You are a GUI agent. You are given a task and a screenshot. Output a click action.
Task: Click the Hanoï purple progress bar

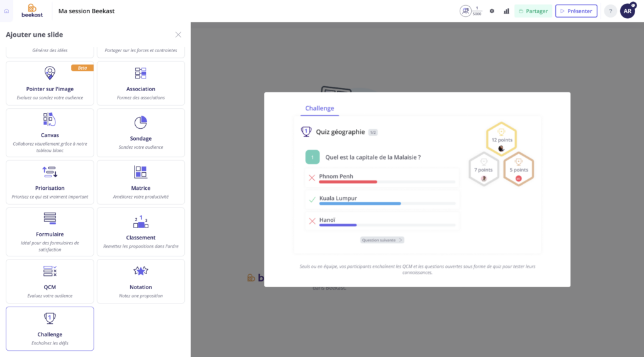[x=338, y=225]
